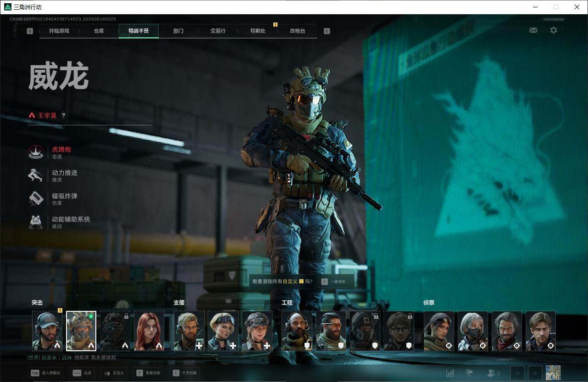The image size is (588, 382).
Task: Select the goggles-wearing blonde woman under 支援
Action: pos(223,331)
